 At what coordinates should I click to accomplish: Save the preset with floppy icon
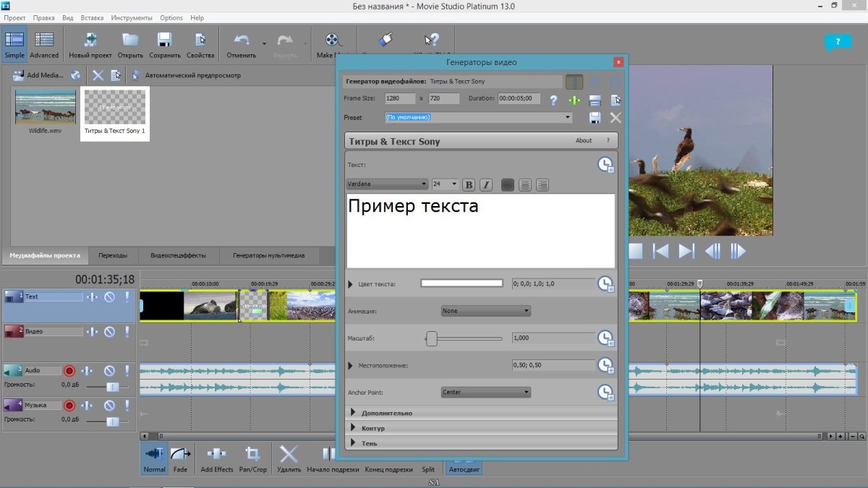595,117
